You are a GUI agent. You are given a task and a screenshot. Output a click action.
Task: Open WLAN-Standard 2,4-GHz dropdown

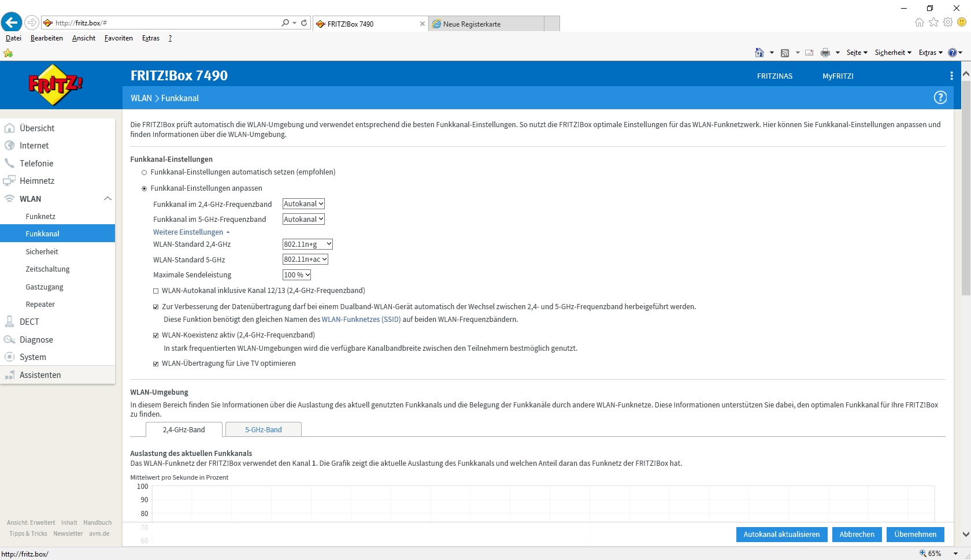click(x=307, y=244)
